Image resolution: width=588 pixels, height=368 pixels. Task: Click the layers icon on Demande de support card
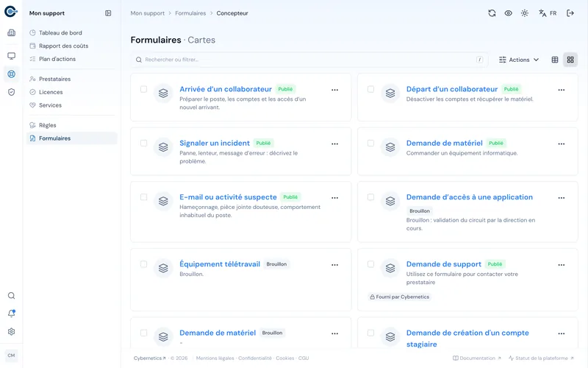[390, 268]
